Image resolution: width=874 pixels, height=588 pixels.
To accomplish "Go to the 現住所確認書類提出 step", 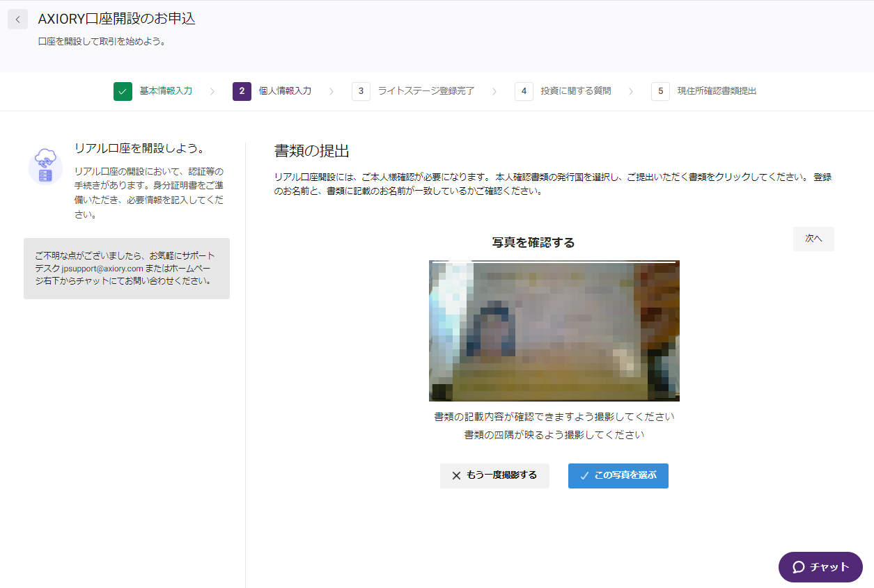I will coord(717,91).
